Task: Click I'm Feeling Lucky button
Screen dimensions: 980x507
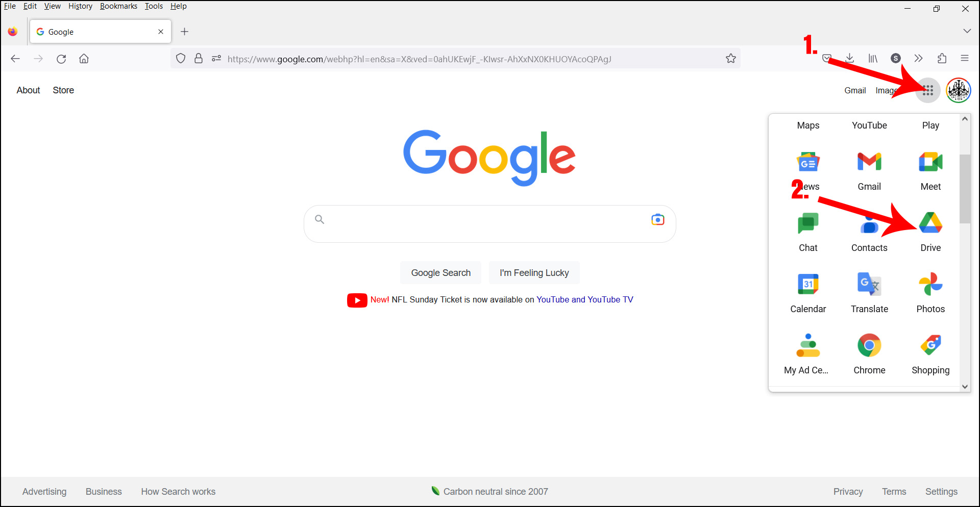Action: tap(534, 273)
